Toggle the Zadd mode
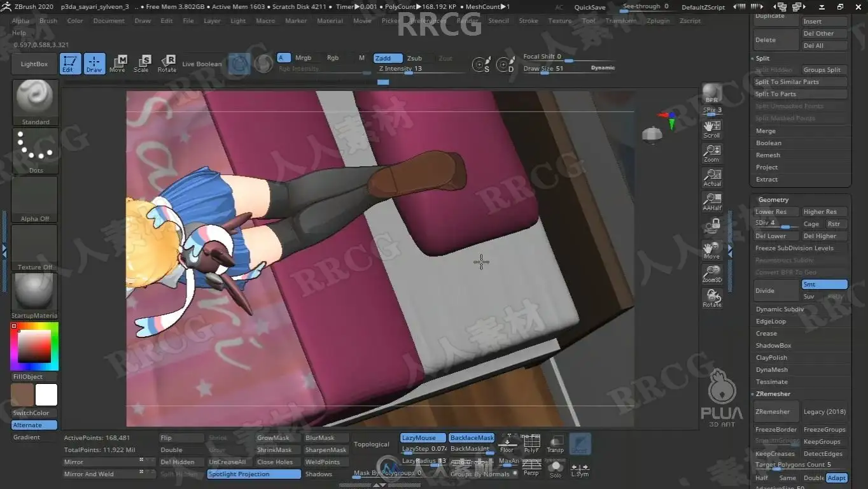Image resolution: width=868 pixels, height=489 pixels. (388, 58)
